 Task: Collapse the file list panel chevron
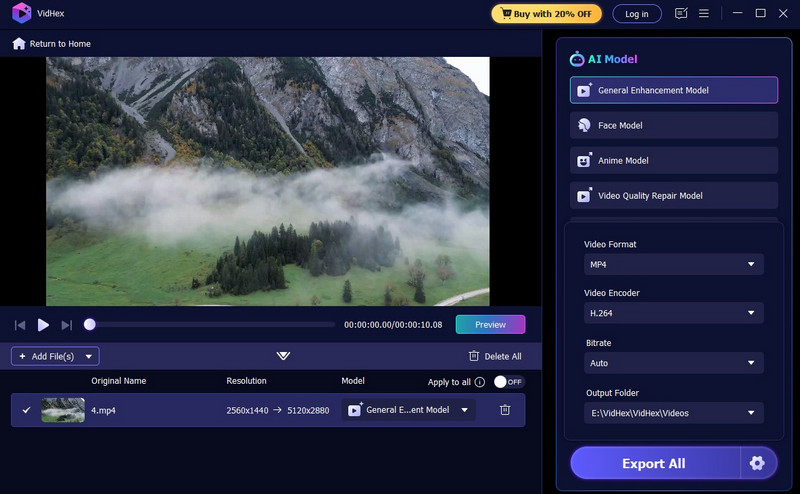tap(283, 356)
